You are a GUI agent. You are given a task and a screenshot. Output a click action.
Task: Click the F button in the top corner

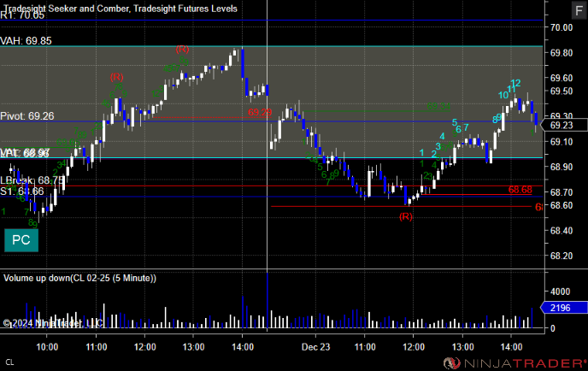[579, 10]
